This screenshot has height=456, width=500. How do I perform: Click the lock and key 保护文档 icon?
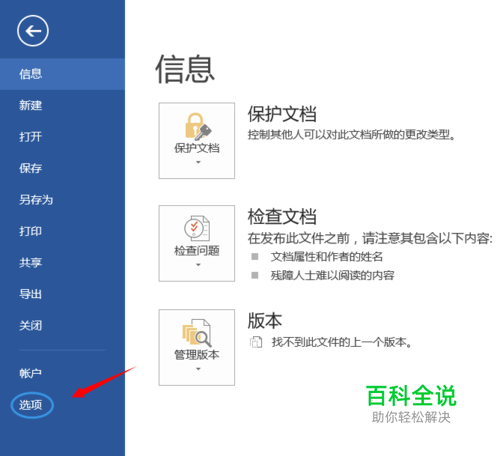click(198, 126)
